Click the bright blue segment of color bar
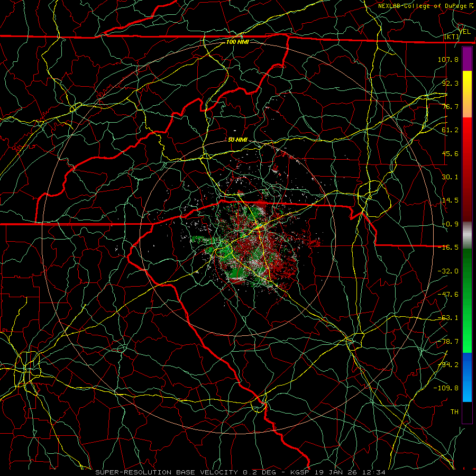 coord(467,377)
